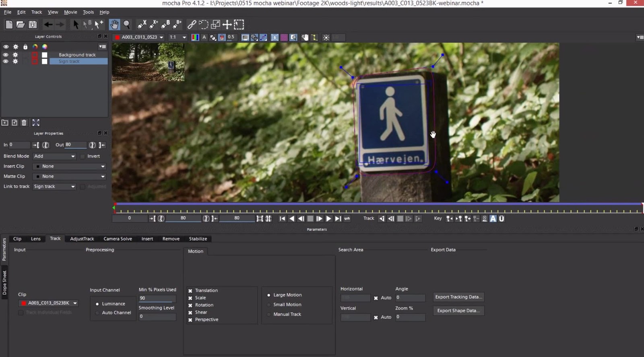Viewport: 644px width, 357px height.
Task: Uncheck the Scale motion option
Action: pyautogui.click(x=190, y=298)
